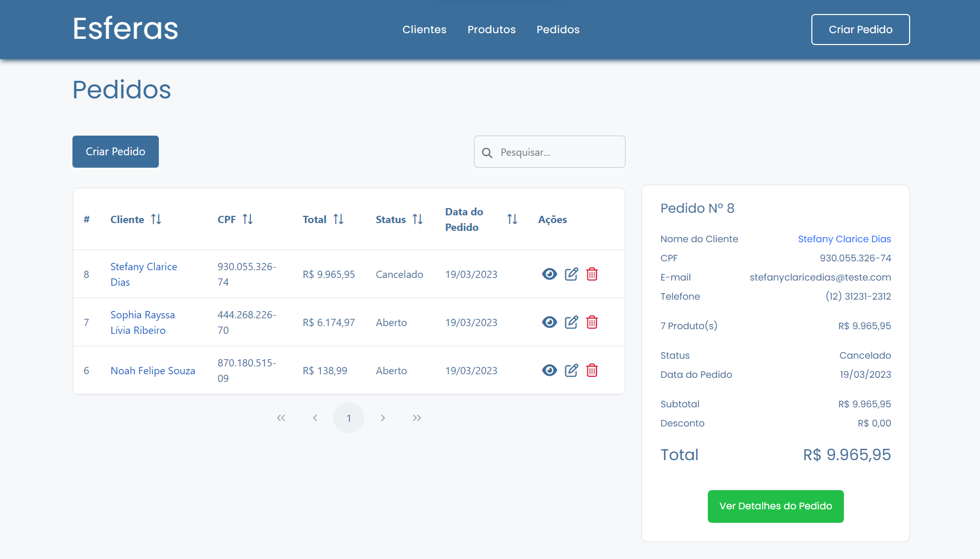
Task: Edit Stefany Clarice Dias order
Action: (571, 274)
